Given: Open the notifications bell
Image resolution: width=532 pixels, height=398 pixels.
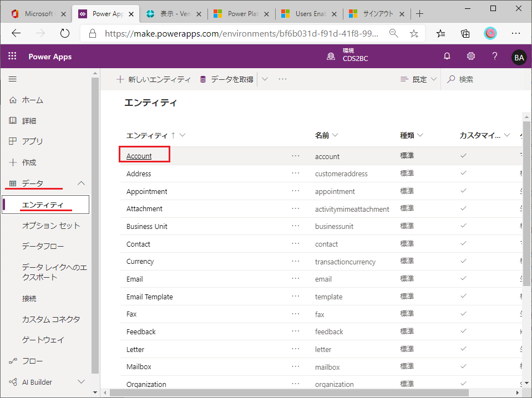Looking at the screenshot, I should [x=447, y=57].
